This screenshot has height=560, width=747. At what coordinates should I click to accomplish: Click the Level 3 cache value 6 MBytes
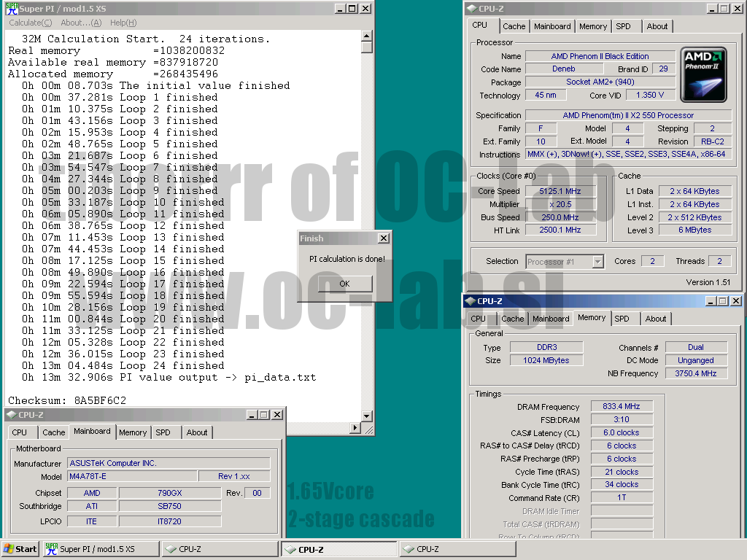tap(695, 230)
